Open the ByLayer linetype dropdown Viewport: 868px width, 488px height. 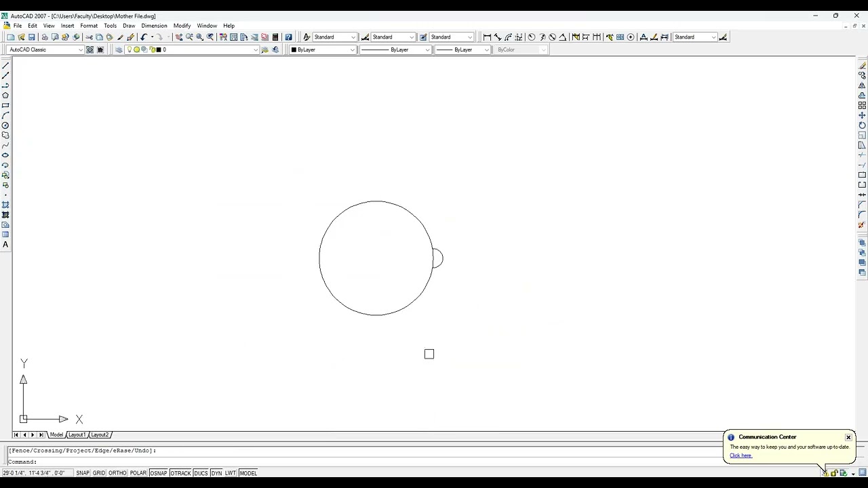point(395,49)
